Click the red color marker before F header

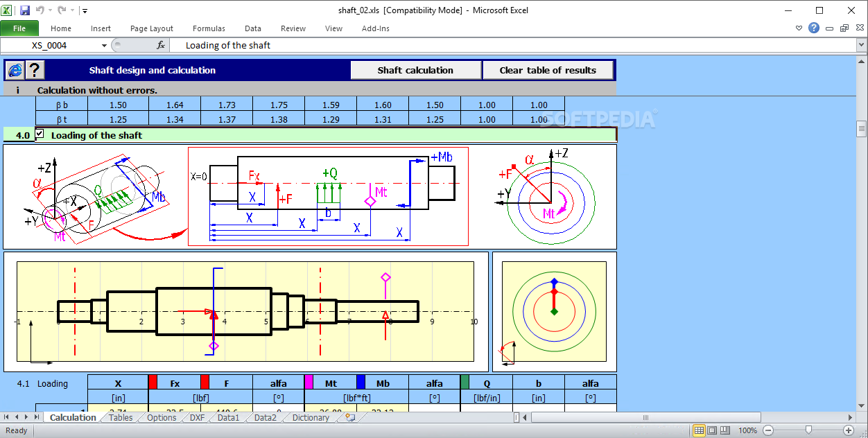[x=205, y=383]
